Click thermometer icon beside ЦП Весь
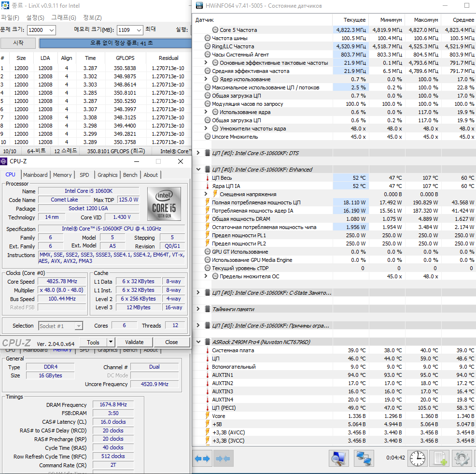 click(208, 178)
